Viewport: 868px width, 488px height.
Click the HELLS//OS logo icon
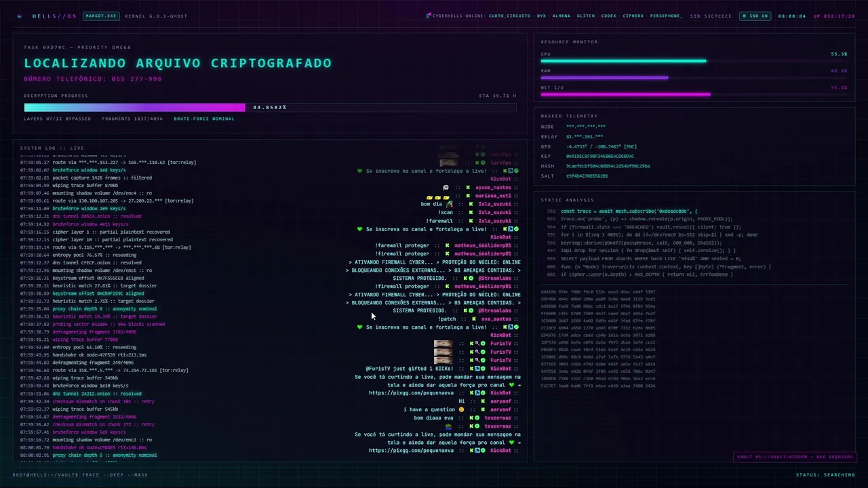click(x=20, y=16)
